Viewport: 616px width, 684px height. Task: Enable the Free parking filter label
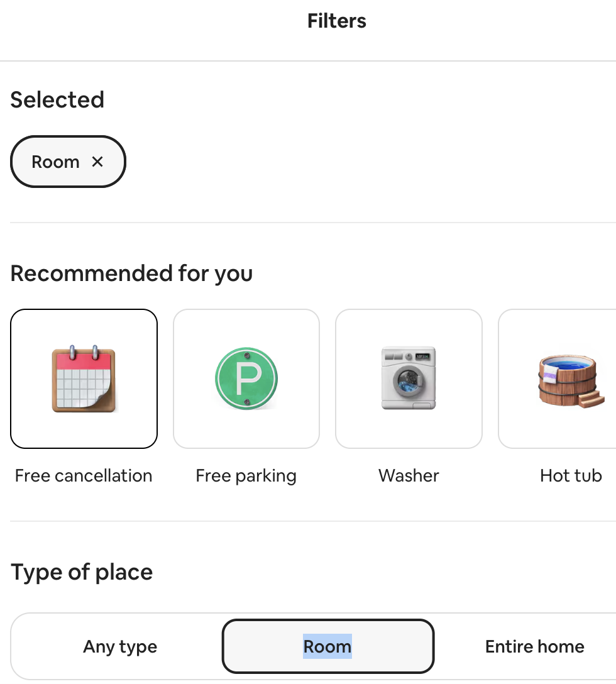(x=246, y=475)
